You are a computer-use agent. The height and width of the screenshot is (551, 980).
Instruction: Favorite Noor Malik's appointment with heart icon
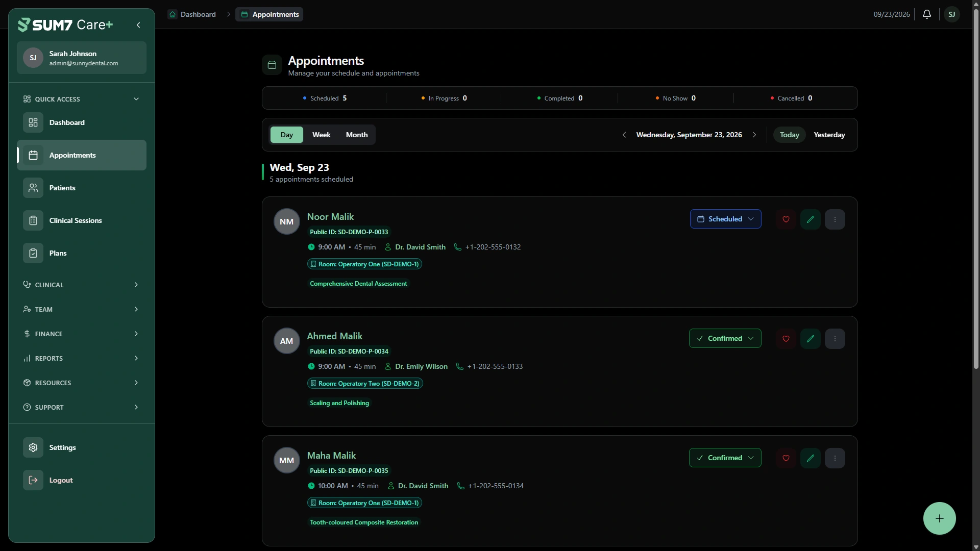[786, 219]
